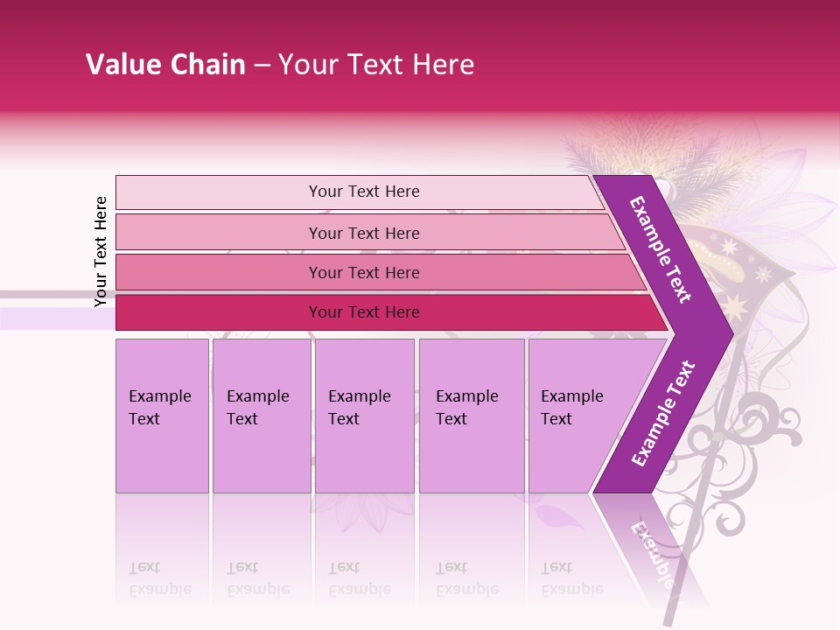Screen dimensions: 840x630
Task: Click the mirrored Example text under first column
Action: tap(160, 578)
